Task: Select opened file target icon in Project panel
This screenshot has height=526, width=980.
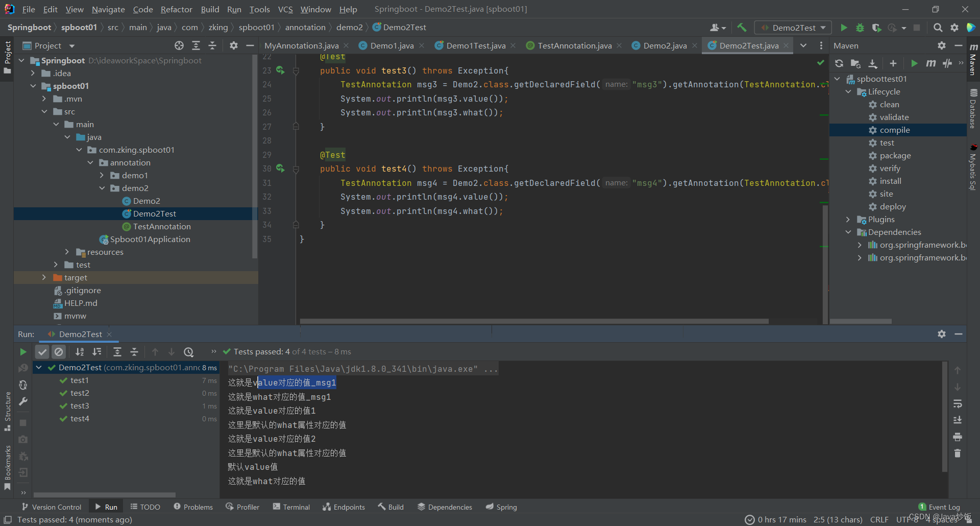Action: pos(179,45)
